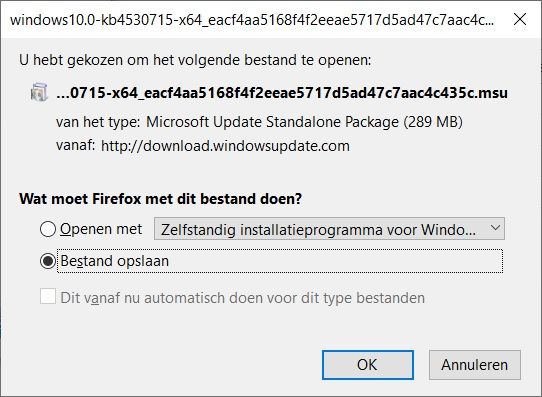This screenshot has height=397, width=542.
Task: Select the "Openen met" radio button
Action: (x=48, y=229)
